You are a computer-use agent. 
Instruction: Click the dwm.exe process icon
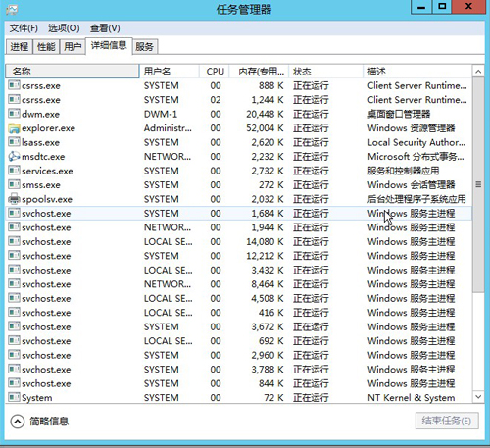pos(14,114)
